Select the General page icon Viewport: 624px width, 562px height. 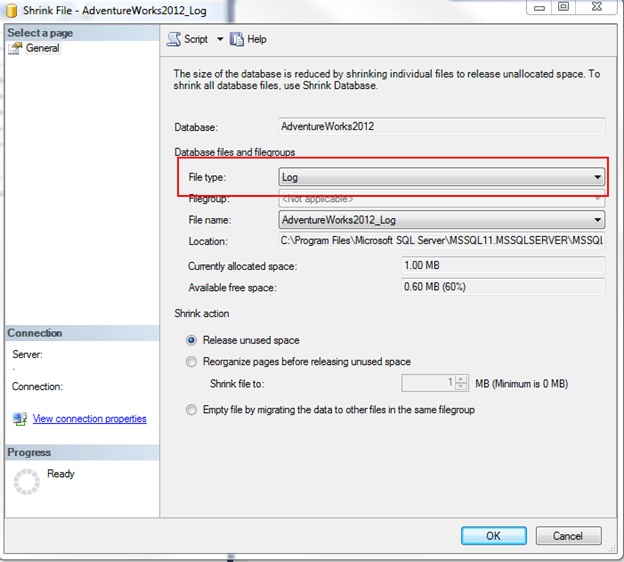15,48
